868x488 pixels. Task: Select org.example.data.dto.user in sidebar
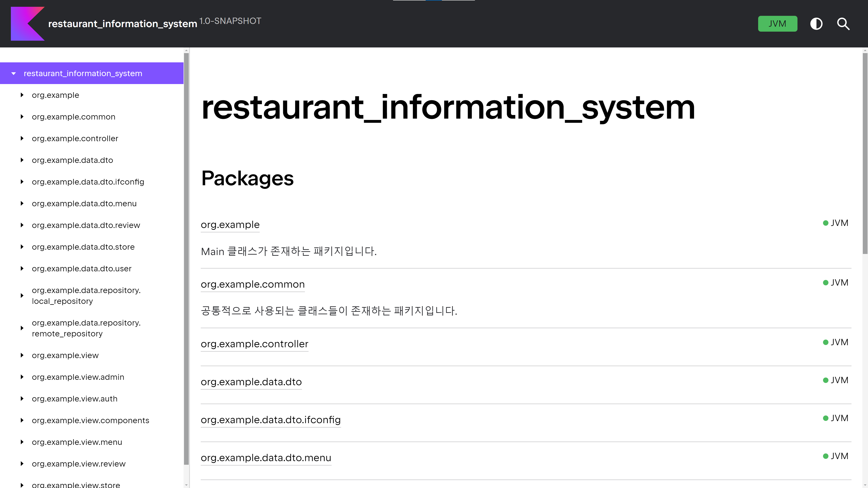[x=82, y=269]
